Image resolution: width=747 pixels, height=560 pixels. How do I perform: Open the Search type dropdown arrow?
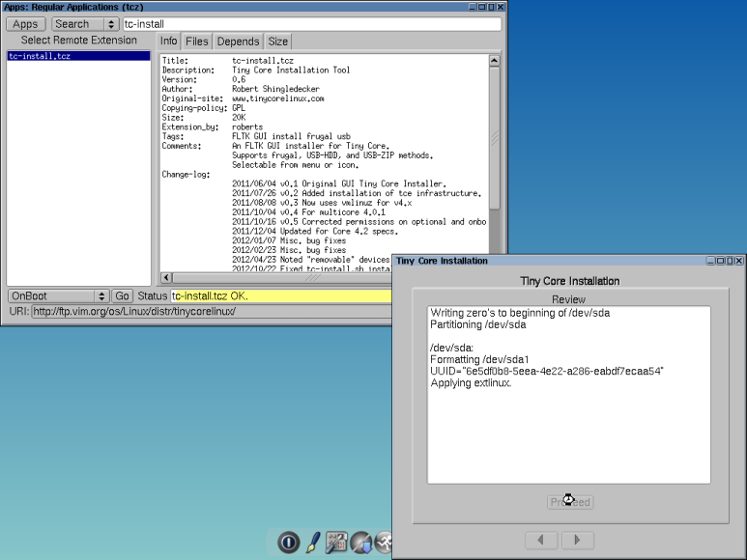coord(111,24)
